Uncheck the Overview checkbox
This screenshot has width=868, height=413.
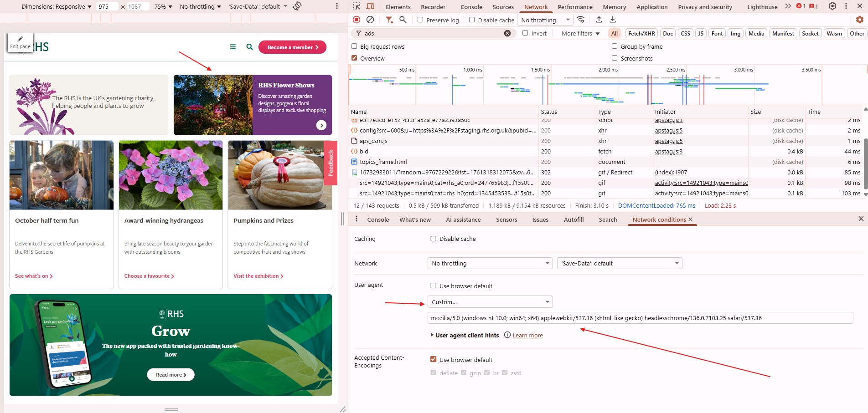pyautogui.click(x=354, y=58)
